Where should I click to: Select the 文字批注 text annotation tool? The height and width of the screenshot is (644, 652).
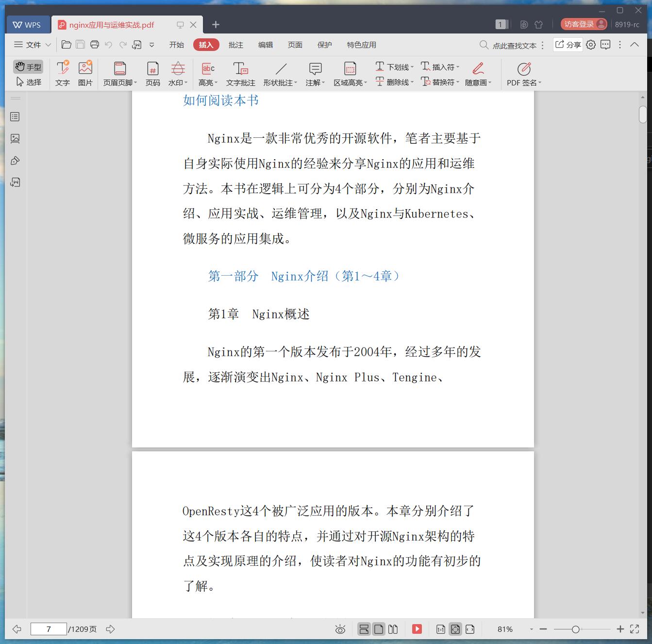[240, 74]
